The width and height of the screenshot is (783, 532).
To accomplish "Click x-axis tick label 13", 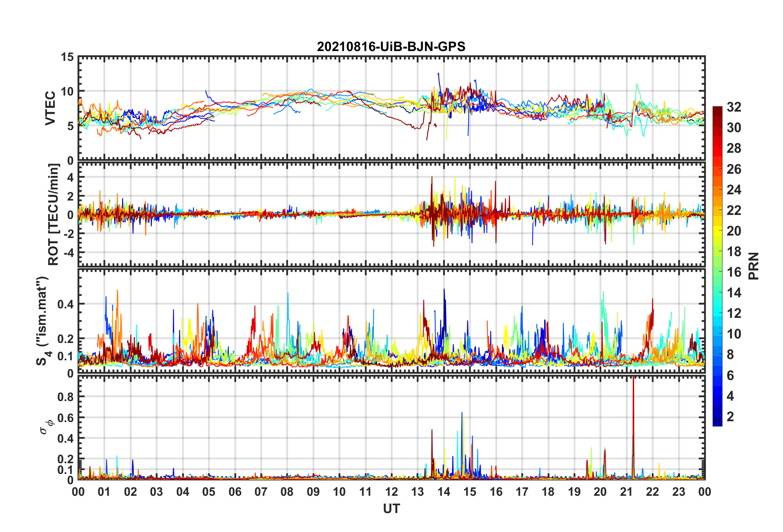I will tap(417, 492).
